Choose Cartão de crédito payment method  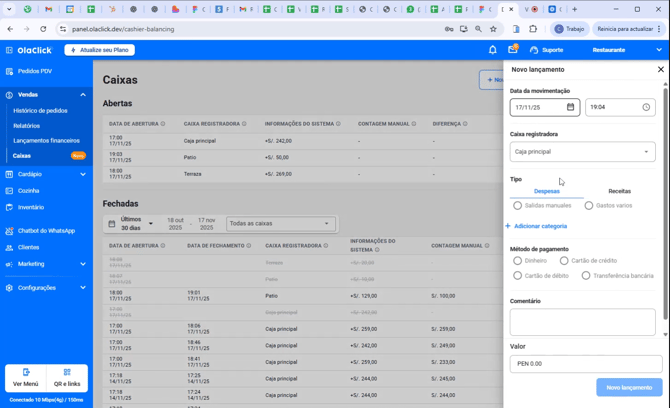click(564, 261)
